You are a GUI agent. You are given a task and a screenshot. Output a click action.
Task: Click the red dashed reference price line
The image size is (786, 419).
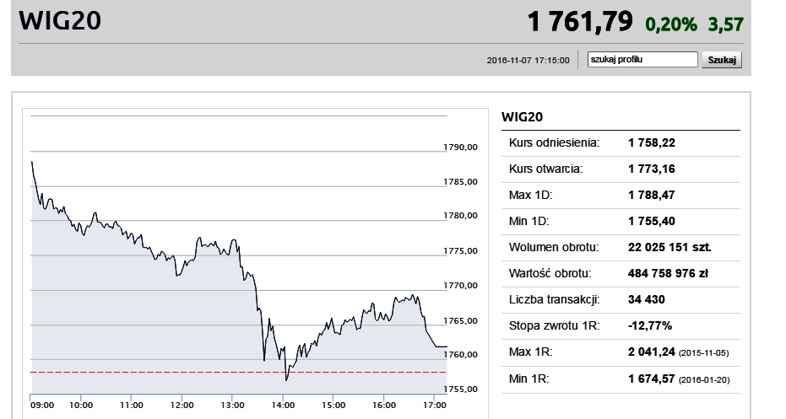click(x=238, y=372)
